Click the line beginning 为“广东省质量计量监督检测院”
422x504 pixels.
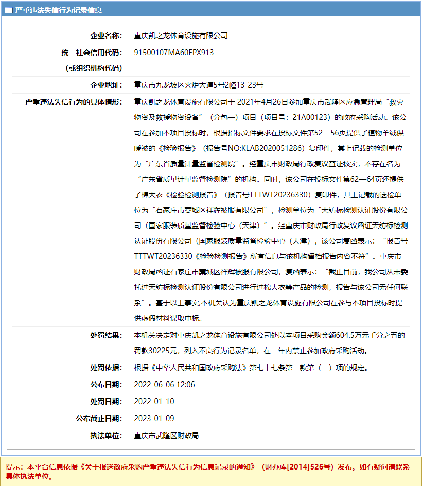coord(268,164)
